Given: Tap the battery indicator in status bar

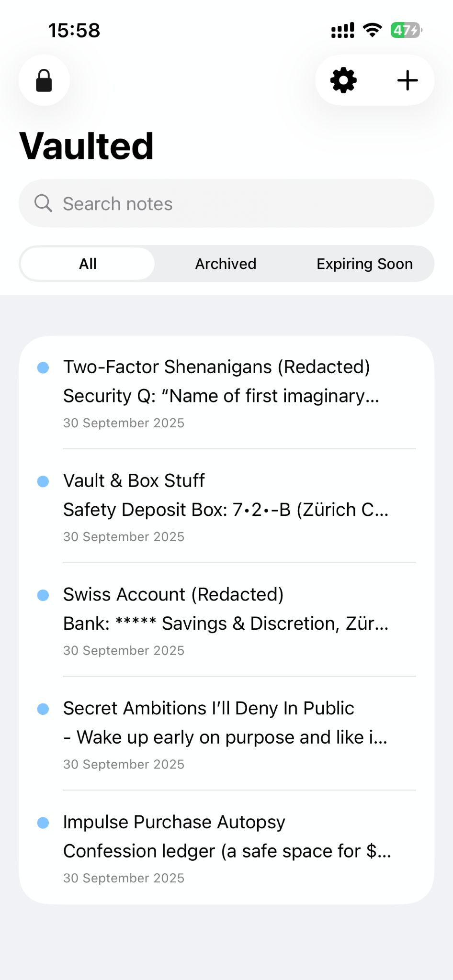Looking at the screenshot, I should pos(406,30).
